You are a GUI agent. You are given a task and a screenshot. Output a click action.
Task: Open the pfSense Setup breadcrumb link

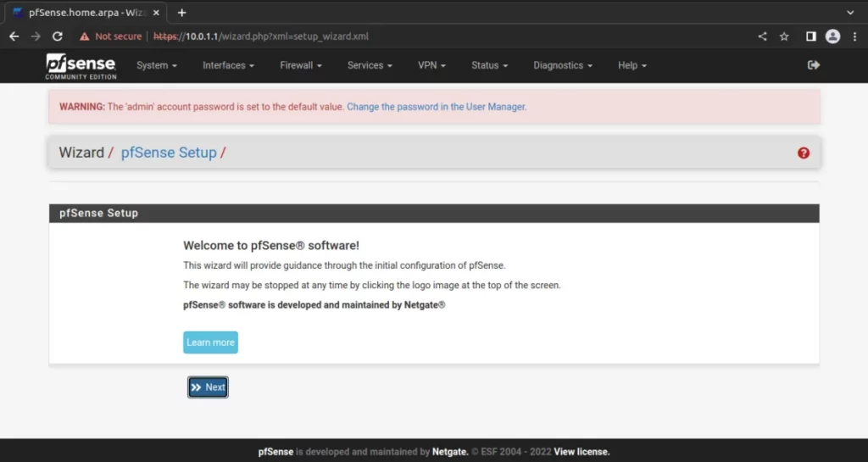click(x=169, y=153)
